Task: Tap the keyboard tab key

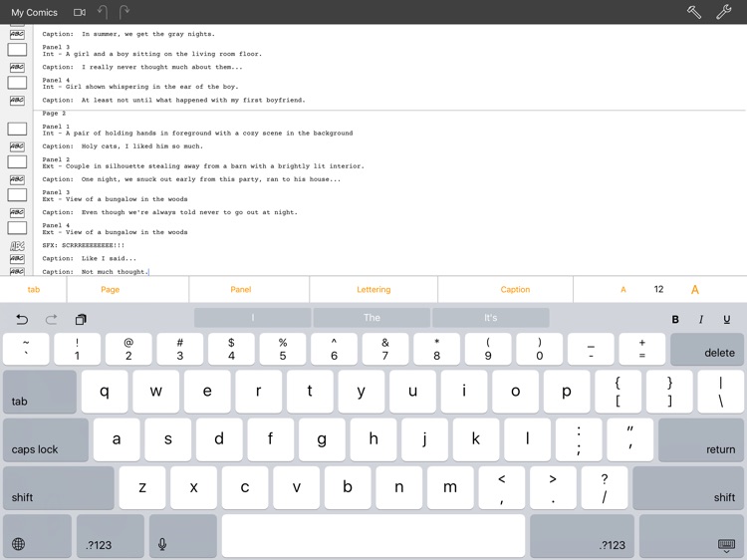Action: click(40, 392)
